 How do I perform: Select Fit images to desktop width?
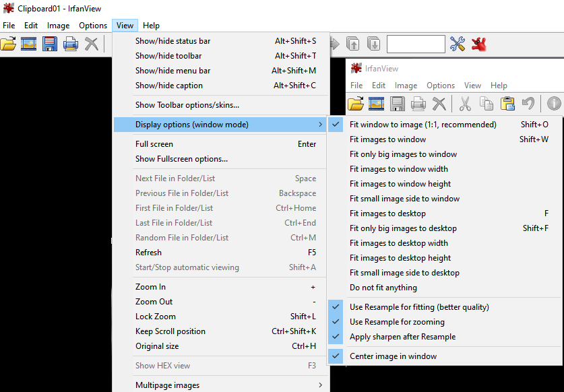[445, 243]
